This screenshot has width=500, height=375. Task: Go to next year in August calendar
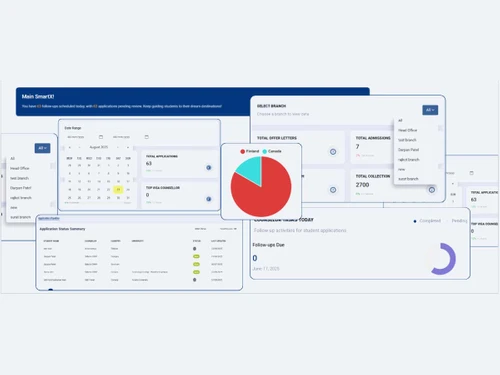pyautogui.click(x=128, y=147)
